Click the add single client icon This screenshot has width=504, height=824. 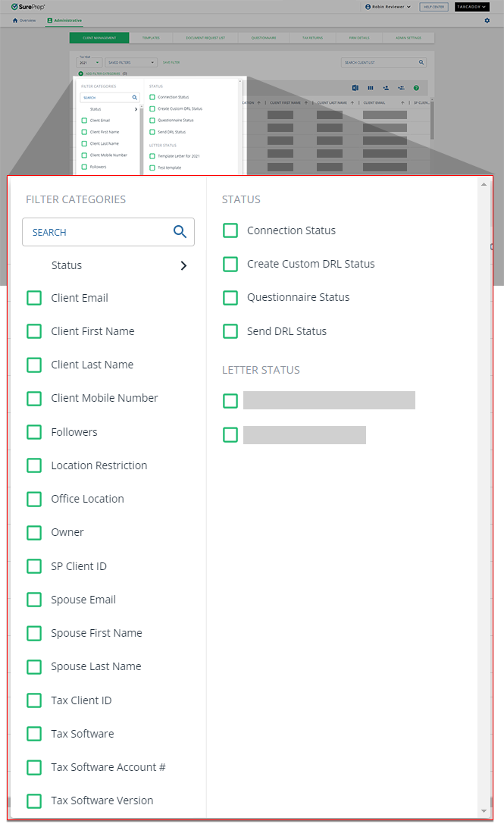click(387, 87)
